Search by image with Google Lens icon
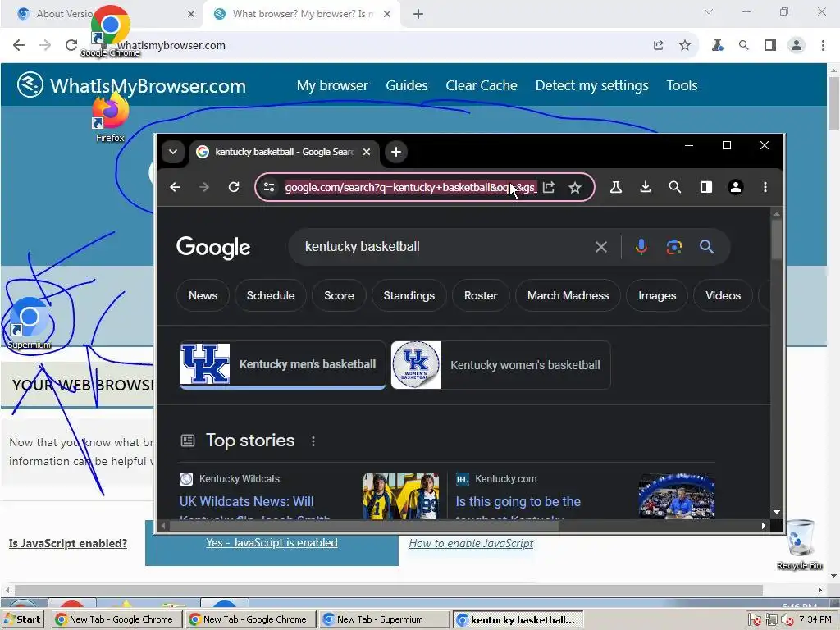The height and width of the screenshot is (630, 840). 674,247
